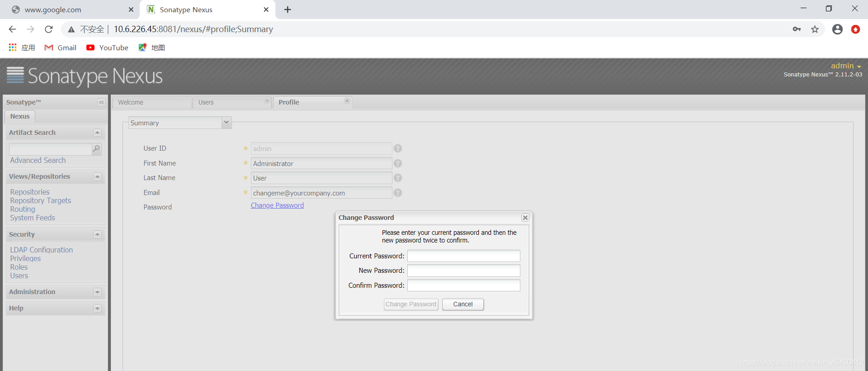Click the Change Password dialog button

411,304
